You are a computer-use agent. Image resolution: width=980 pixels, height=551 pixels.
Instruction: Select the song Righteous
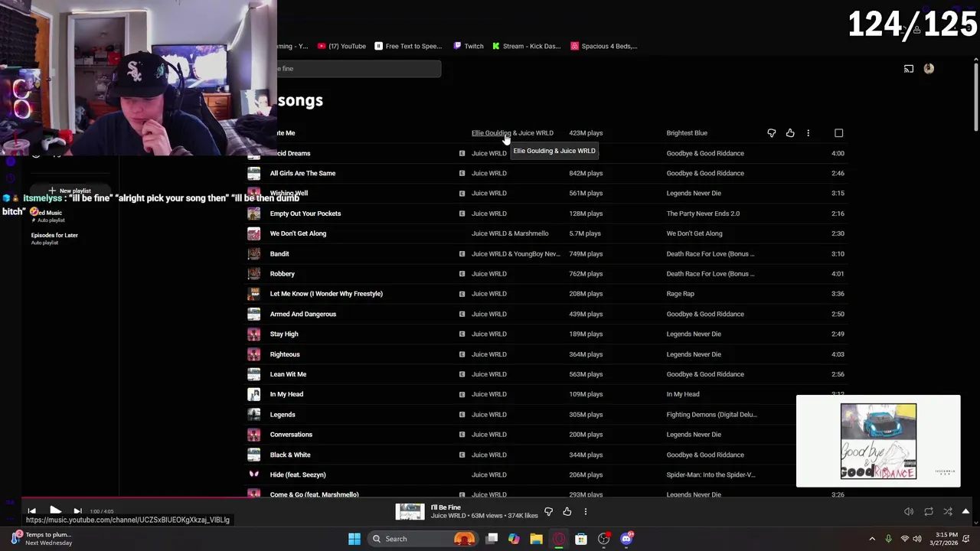pyautogui.click(x=285, y=354)
